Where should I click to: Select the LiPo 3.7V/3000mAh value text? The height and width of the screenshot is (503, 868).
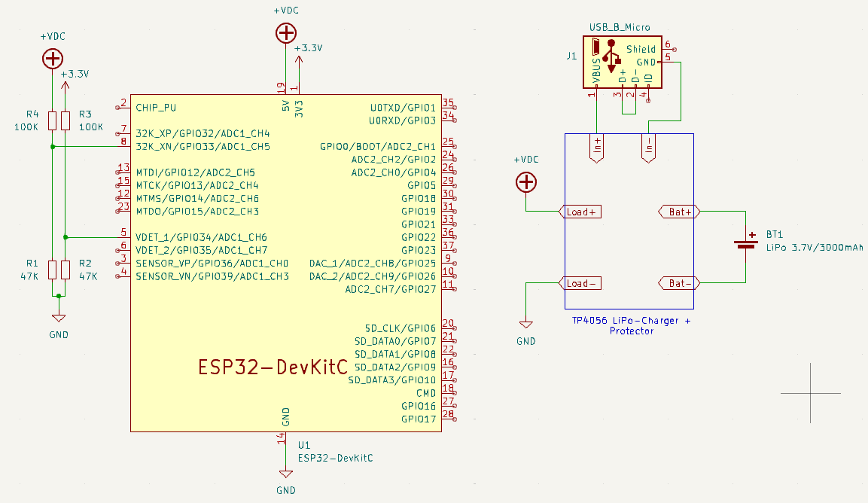(x=815, y=248)
